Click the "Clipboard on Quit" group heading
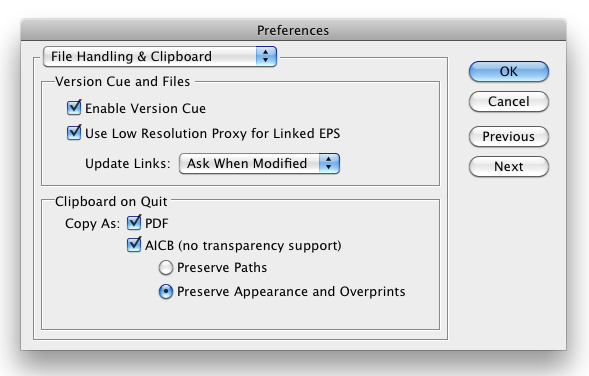589x376 pixels. (x=111, y=202)
